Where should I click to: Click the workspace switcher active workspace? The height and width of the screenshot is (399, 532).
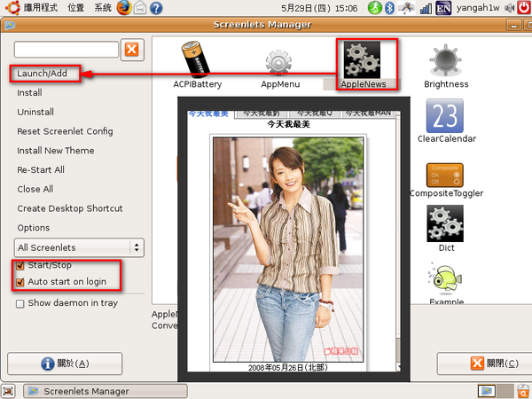pos(487,391)
